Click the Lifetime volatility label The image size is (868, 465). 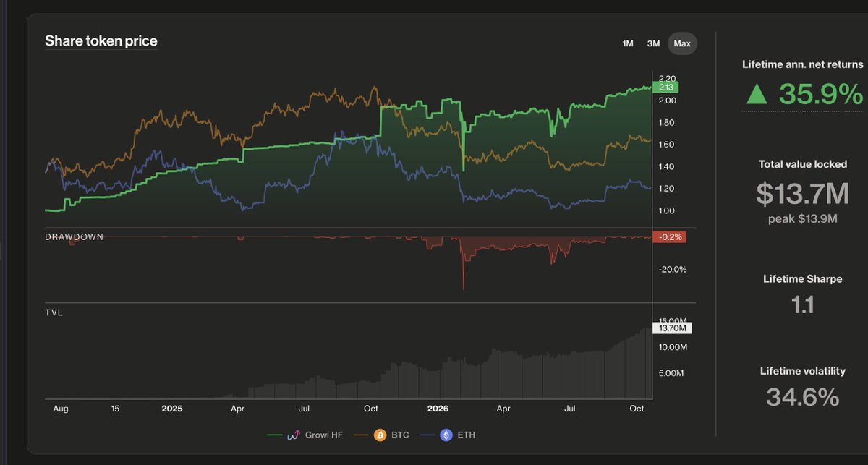[x=802, y=371]
